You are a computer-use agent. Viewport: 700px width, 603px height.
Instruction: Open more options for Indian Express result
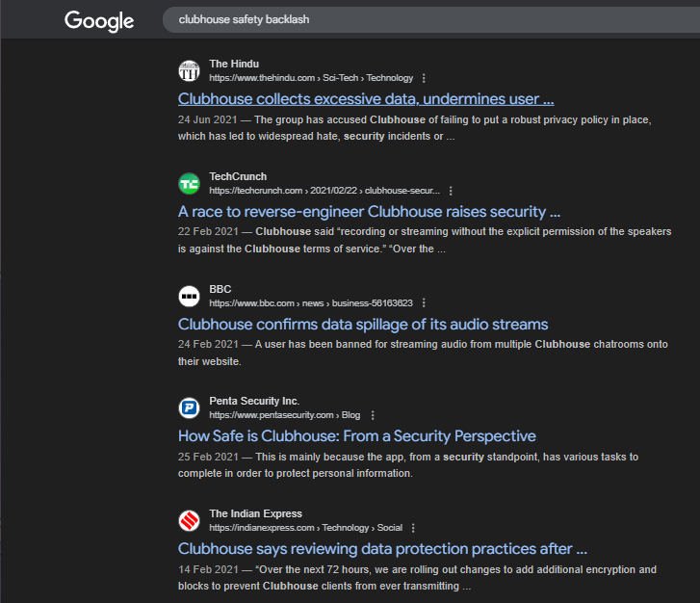coord(413,528)
